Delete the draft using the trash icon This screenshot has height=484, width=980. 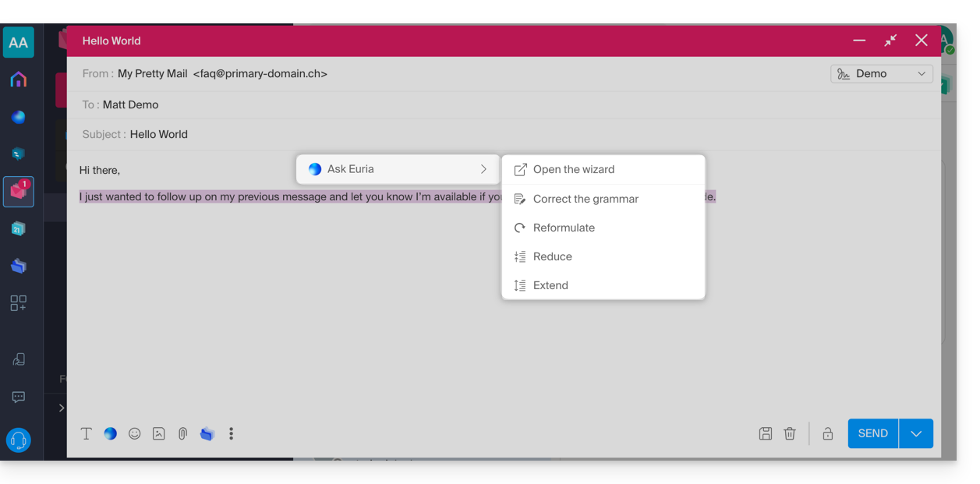(x=790, y=434)
